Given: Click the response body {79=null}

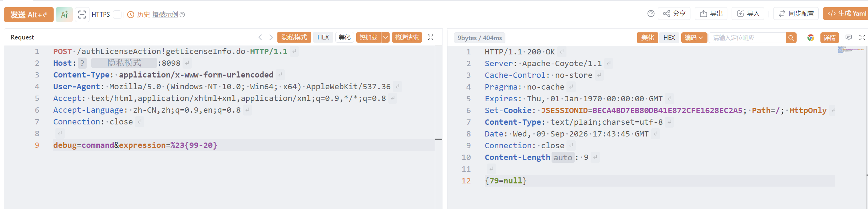Looking at the screenshot, I should pyautogui.click(x=505, y=181).
